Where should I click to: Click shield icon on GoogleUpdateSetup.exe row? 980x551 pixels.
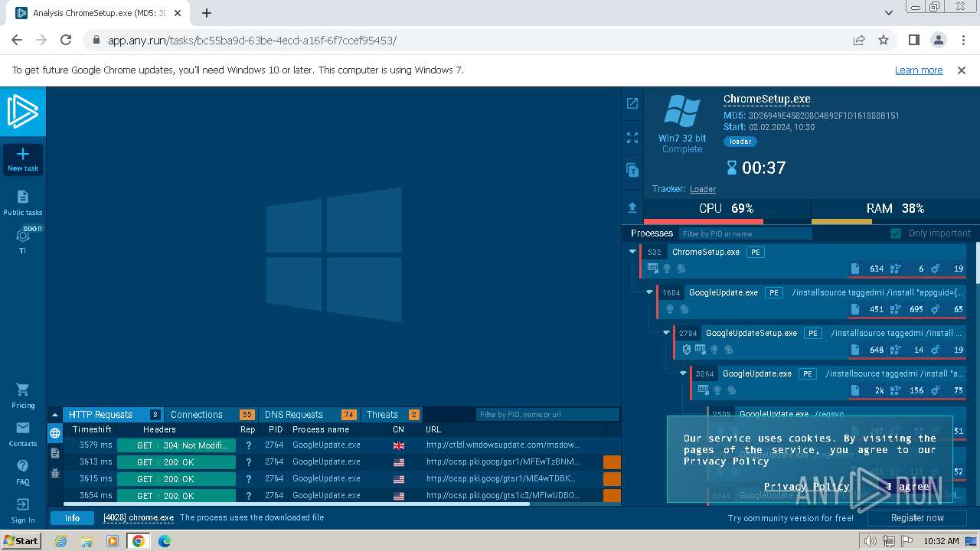(686, 350)
